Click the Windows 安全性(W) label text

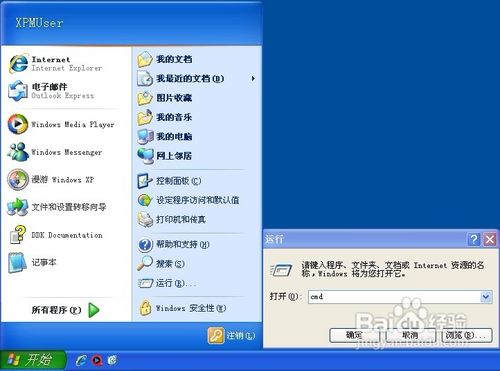(x=191, y=308)
